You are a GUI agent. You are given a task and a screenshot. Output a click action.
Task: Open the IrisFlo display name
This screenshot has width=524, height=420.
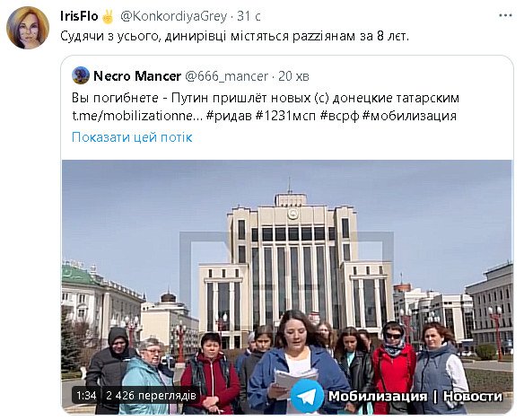coord(79,16)
